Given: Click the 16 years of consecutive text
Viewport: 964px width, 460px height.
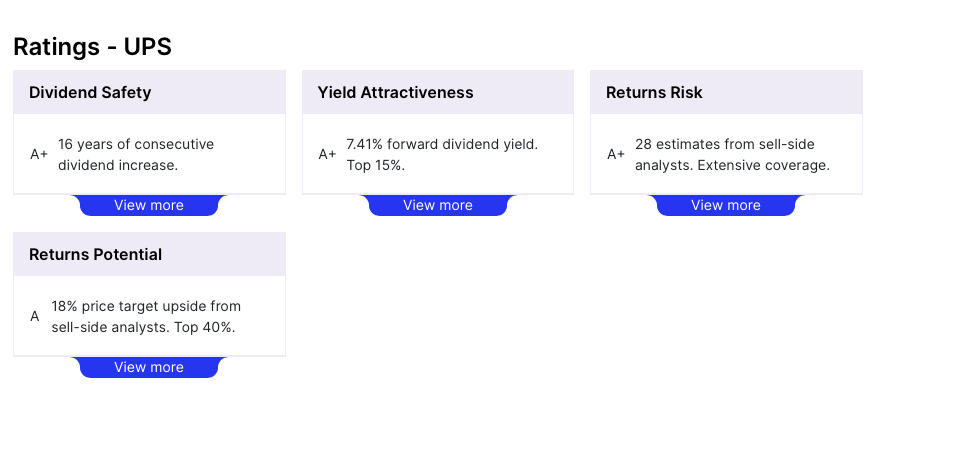Looking at the screenshot, I should 136,144.
